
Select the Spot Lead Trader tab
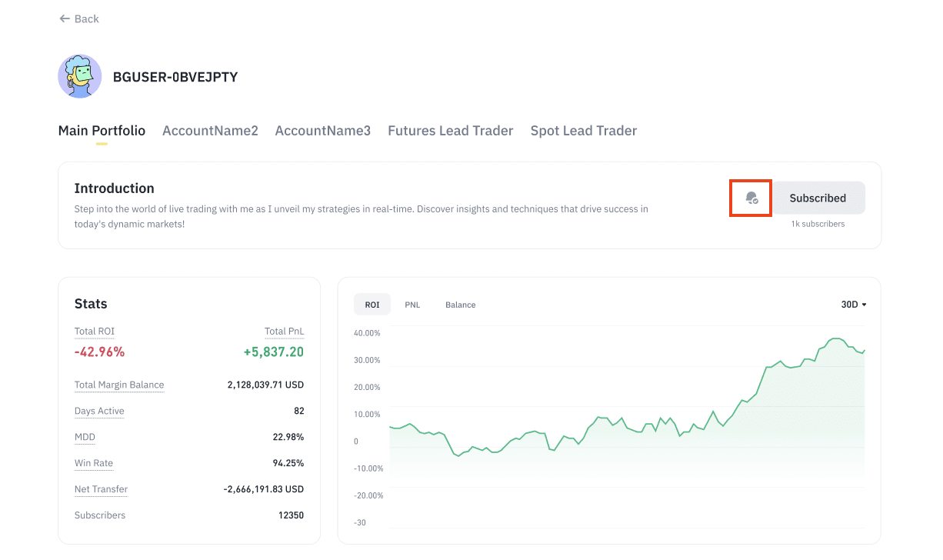583,131
